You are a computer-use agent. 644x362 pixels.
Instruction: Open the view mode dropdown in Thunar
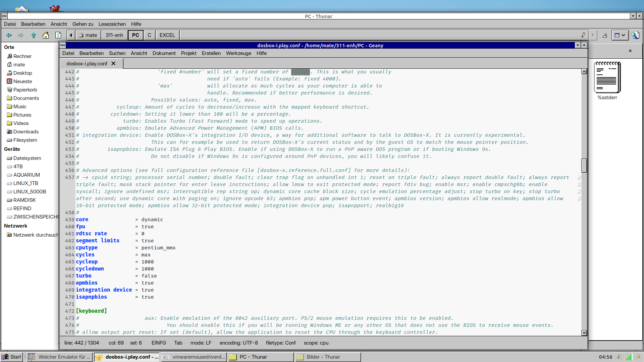(x=620, y=35)
